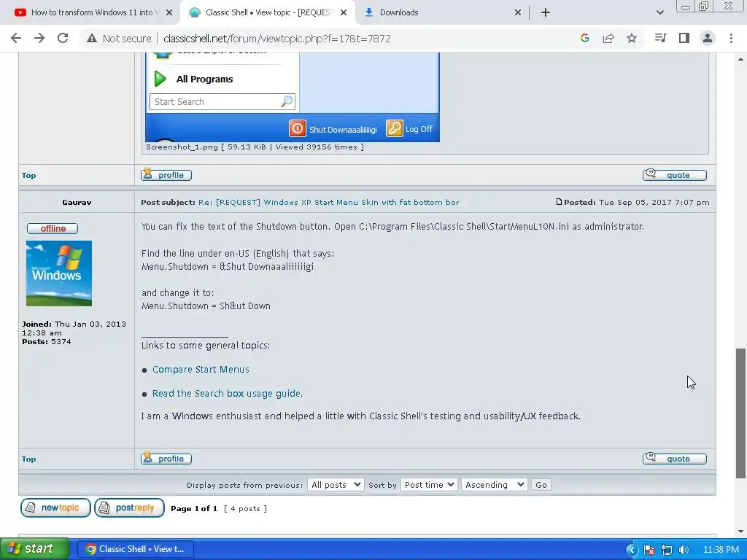View Gaurav's profile below his post
The image size is (747, 560).
click(166, 459)
